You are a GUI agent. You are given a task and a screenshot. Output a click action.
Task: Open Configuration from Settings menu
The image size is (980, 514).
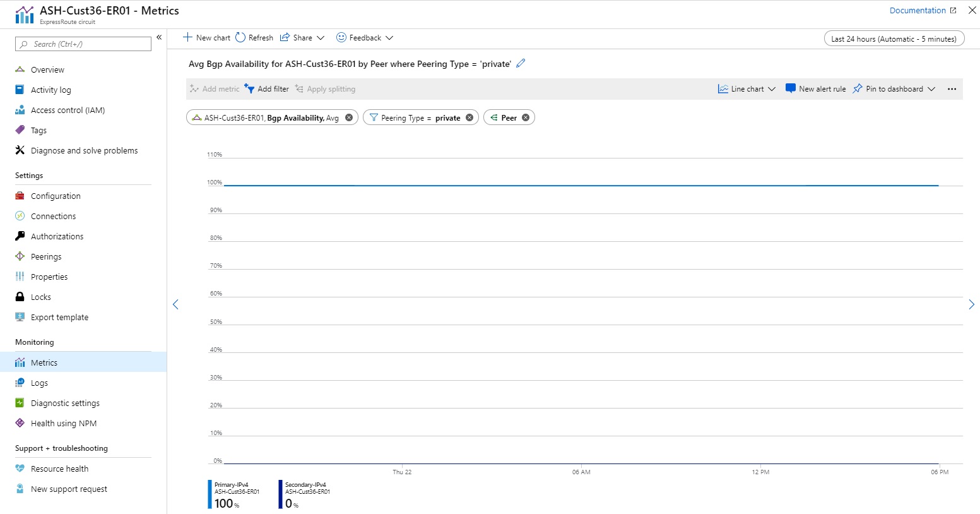(x=55, y=196)
